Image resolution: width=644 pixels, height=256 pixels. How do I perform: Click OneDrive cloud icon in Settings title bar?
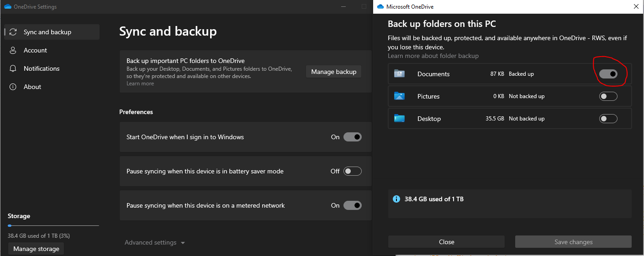(x=7, y=7)
